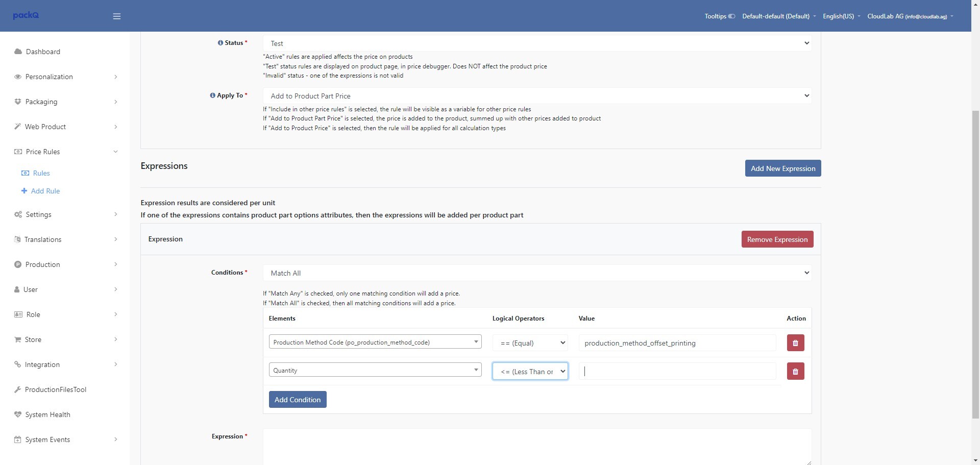The height and width of the screenshot is (465, 980).
Task: Click the Web Product wand icon
Action: (18, 127)
